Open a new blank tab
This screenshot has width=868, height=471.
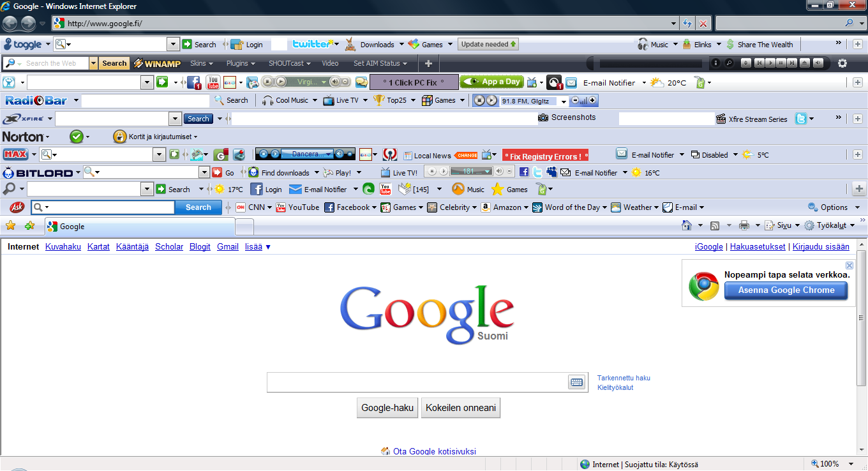click(244, 227)
